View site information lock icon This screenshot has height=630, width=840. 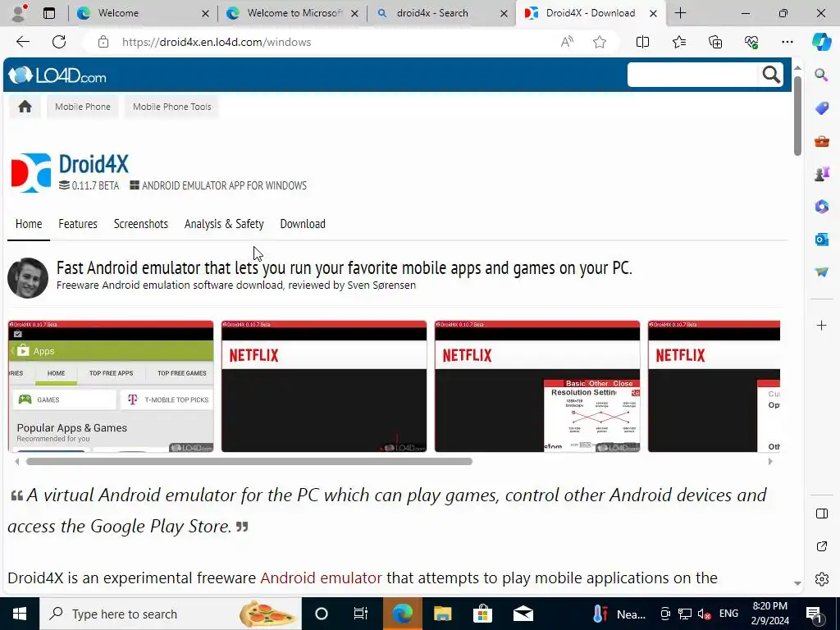[x=103, y=42]
